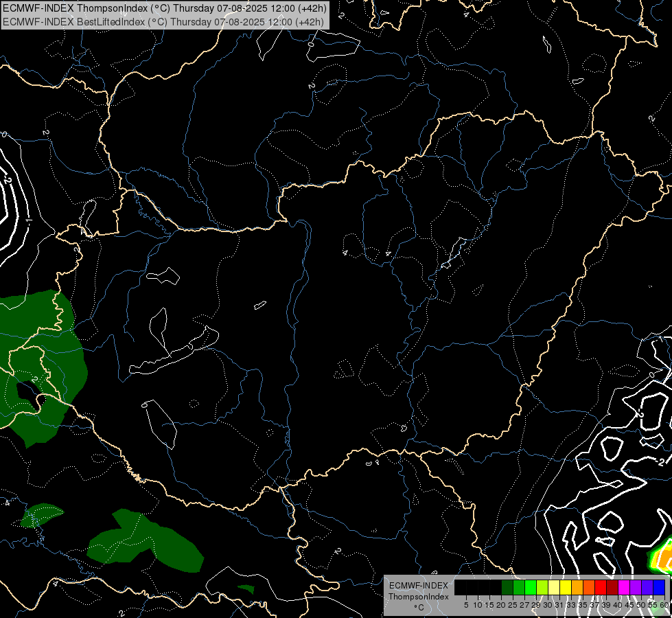Click the dark red 39–40 legend swatch
The image size is (672, 618).
612,587
